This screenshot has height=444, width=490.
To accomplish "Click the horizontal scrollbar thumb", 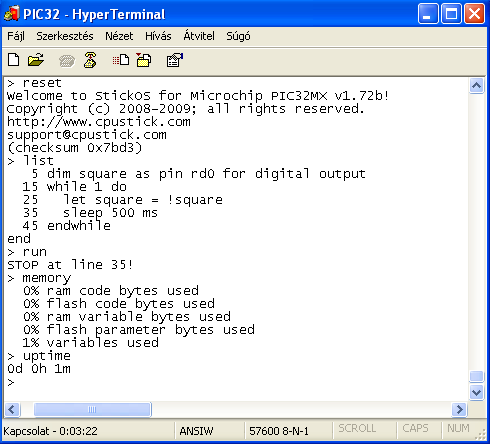I will click(92, 409).
